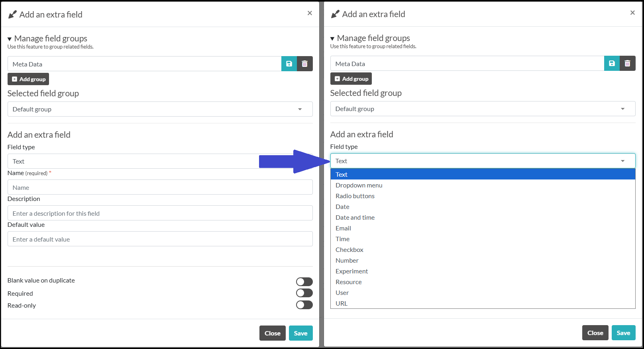Image resolution: width=644 pixels, height=349 pixels.
Task: Close the left dialog using the X icon
Action: tap(310, 13)
